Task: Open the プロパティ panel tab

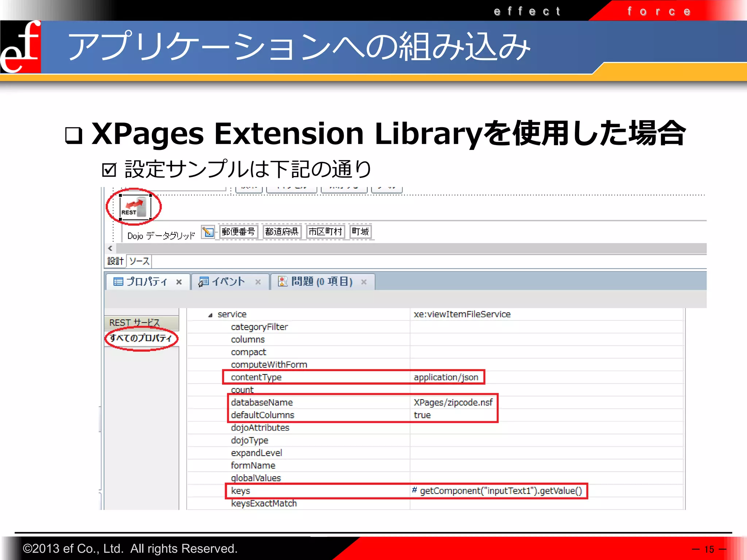Action: tap(147, 281)
